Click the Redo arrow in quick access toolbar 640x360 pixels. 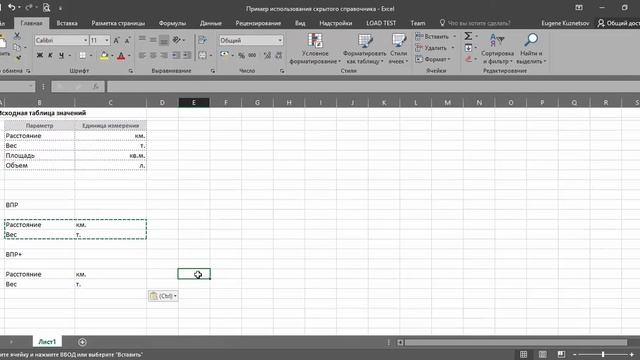(29, 7)
